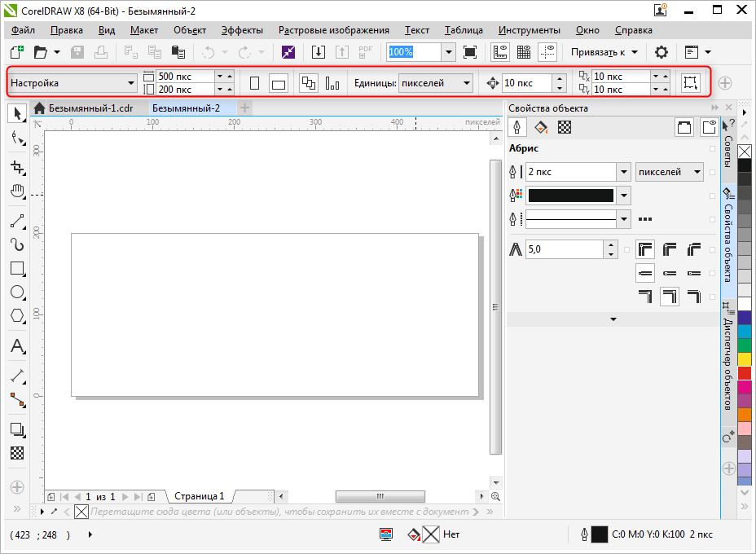Open the Эффекты menu

pos(242,30)
